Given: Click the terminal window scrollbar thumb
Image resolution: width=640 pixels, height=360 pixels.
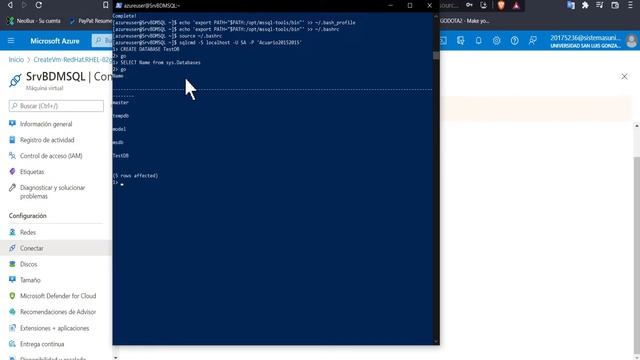Looking at the screenshot, I should click(436, 56).
